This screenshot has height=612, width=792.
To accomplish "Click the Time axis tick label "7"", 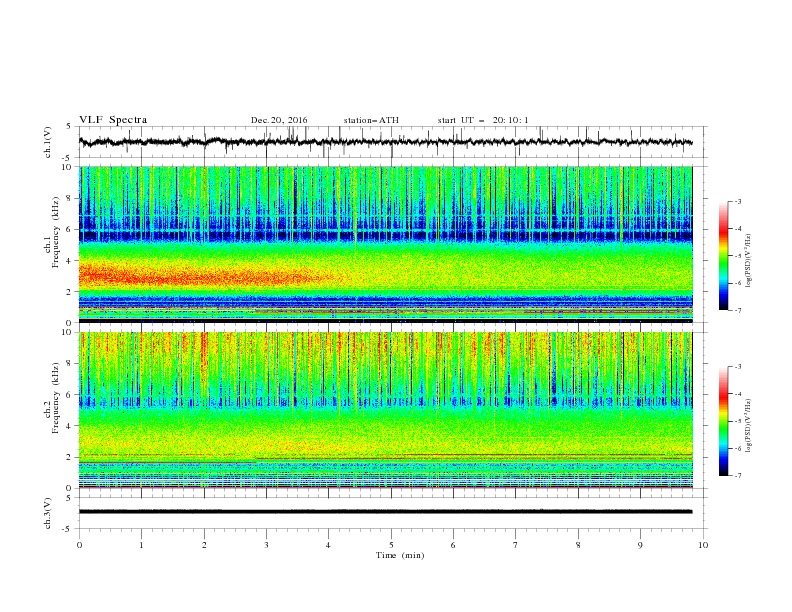I will pyautogui.click(x=516, y=545).
